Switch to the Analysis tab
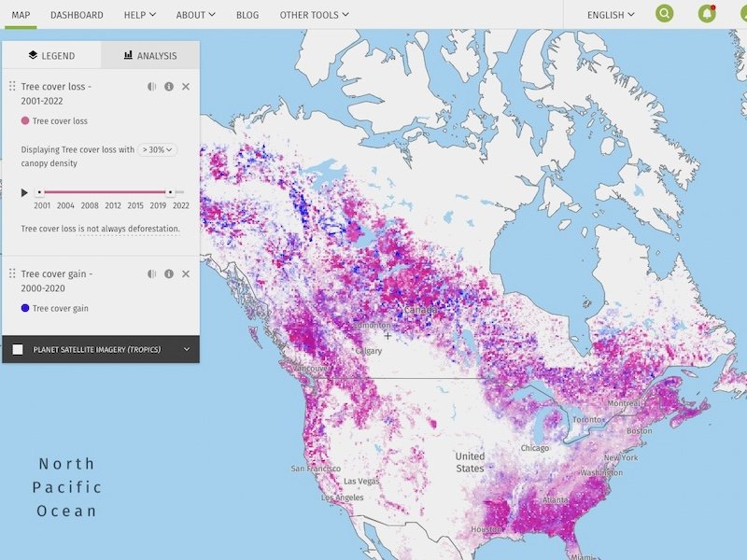The height and width of the screenshot is (560, 747). tap(150, 56)
